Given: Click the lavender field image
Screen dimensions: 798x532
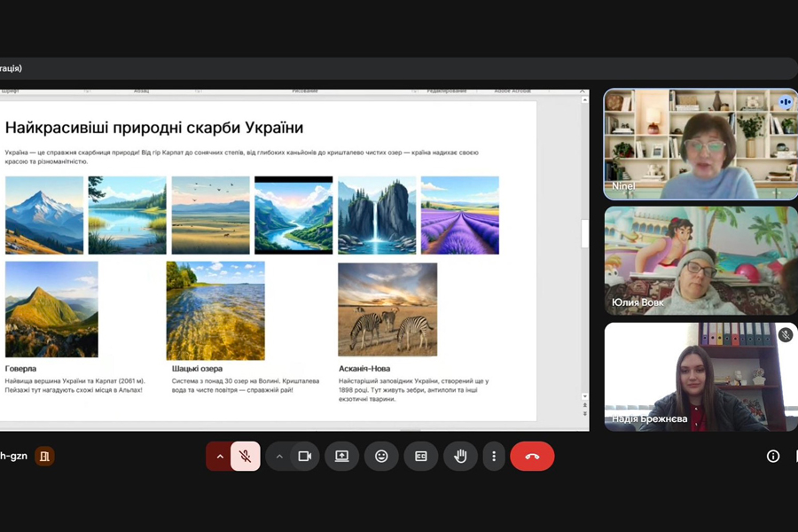Looking at the screenshot, I should (459, 215).
